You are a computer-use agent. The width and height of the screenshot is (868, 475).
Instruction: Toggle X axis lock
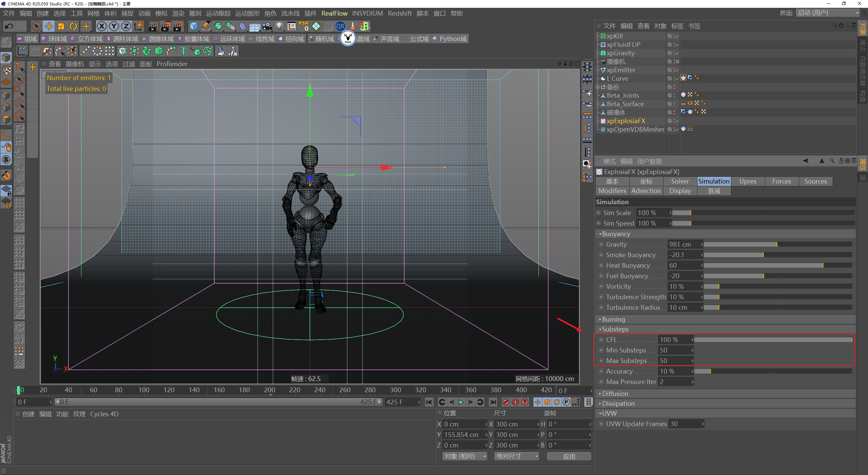101,26
